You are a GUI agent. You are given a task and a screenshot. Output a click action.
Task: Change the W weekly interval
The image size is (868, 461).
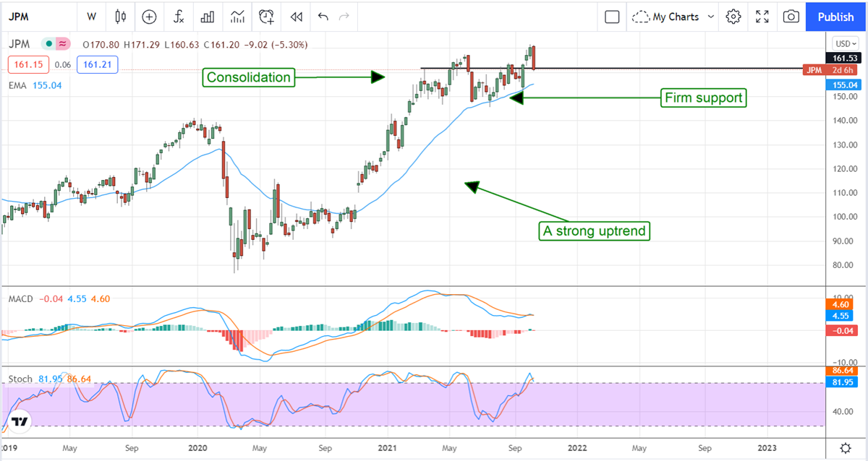pos(91,16)
